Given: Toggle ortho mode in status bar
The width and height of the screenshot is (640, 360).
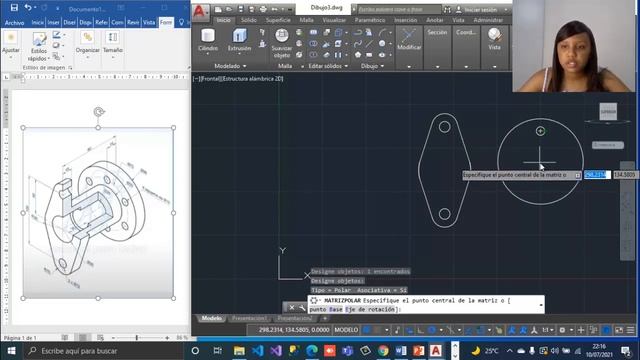Looking at the screenshot, I should [420, 330].
